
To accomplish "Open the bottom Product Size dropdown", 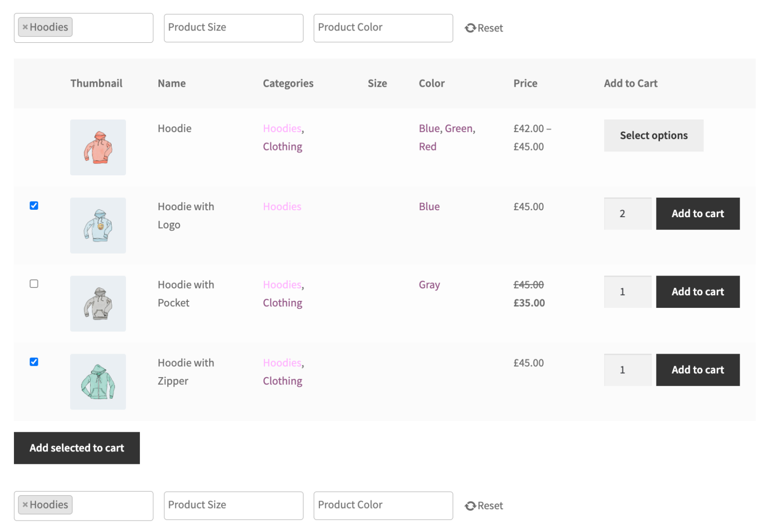I will coord(234,506).
